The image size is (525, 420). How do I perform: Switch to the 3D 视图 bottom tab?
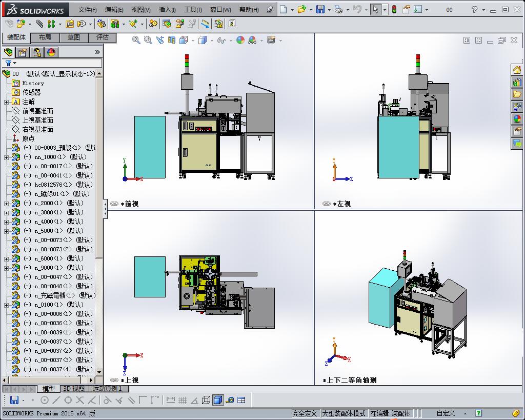click(74, 389)
